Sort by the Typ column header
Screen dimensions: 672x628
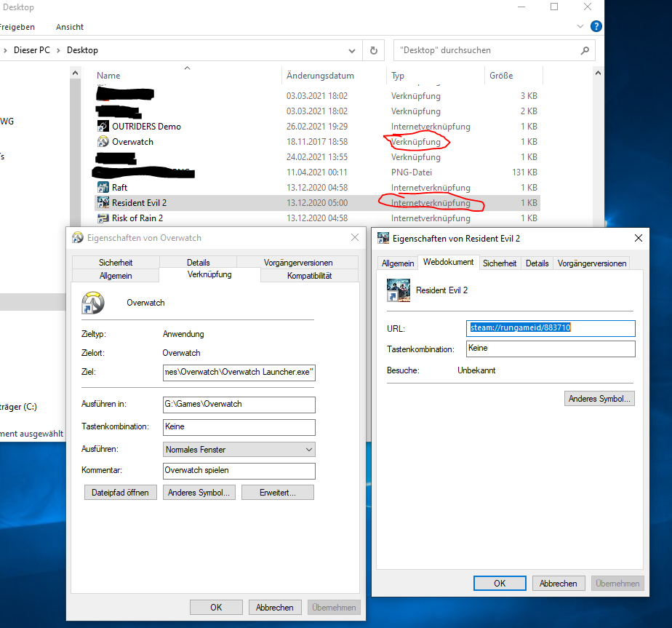(x=398, y=76)
